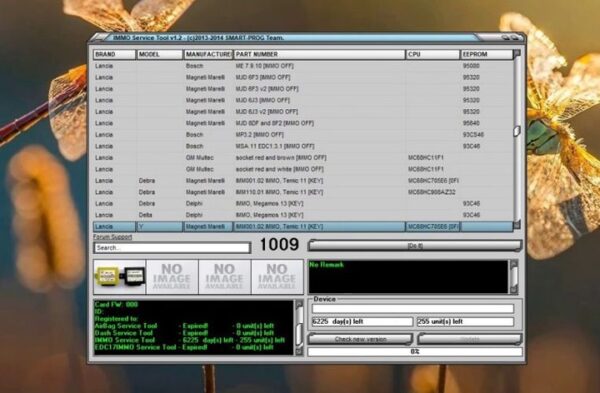This screenshot has width=600, height=393.
Task: Select the row 'socket red and white [IMMO OFF]'
Action: point(303,169)
